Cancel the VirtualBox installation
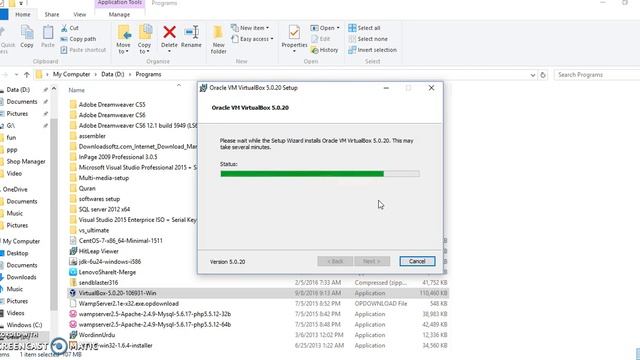 click(417, 262)
